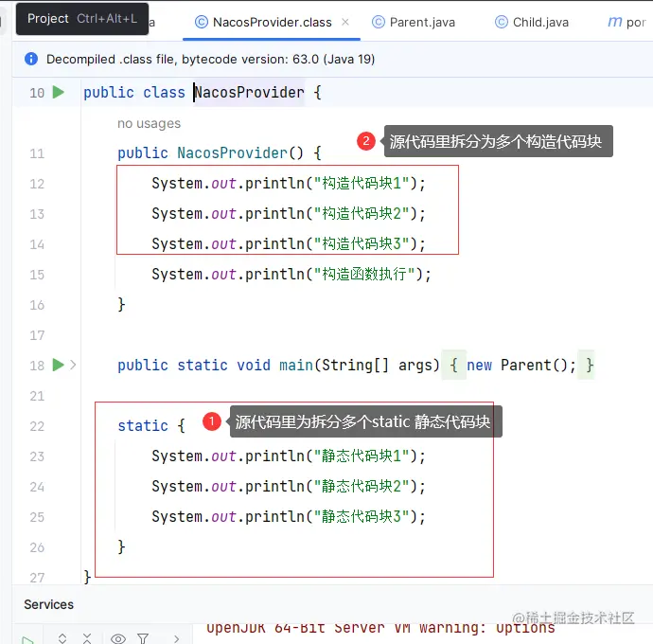Click line number 21 in the gutter
Viewport: 653px width, 644px height.
pyautogui.click(x=37, y=396)
